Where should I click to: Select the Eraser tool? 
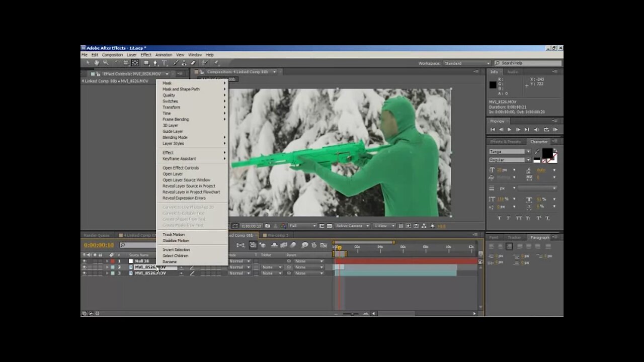click(193, 63)
